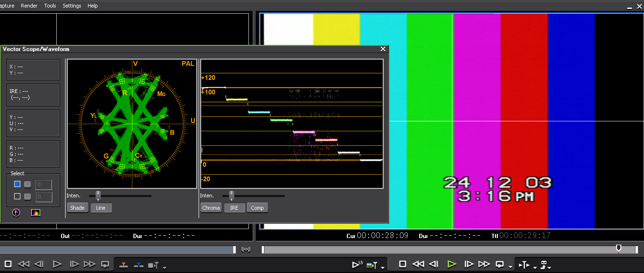Image resolution: width=644 pixels, height=273 pixels.
Task: Step to next frame in recorder
Action: (468, 264)
